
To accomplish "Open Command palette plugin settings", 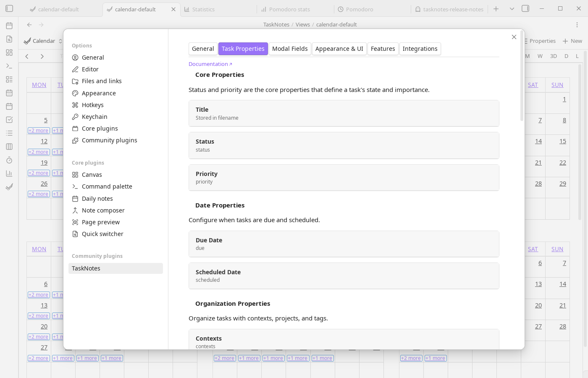I will [115, 186].
